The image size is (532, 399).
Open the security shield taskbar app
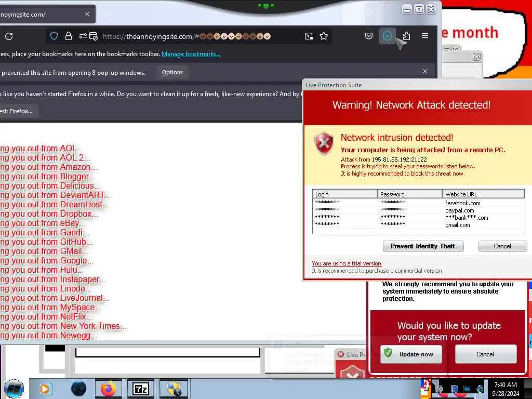pyautogui.click(x=173, y=389)
